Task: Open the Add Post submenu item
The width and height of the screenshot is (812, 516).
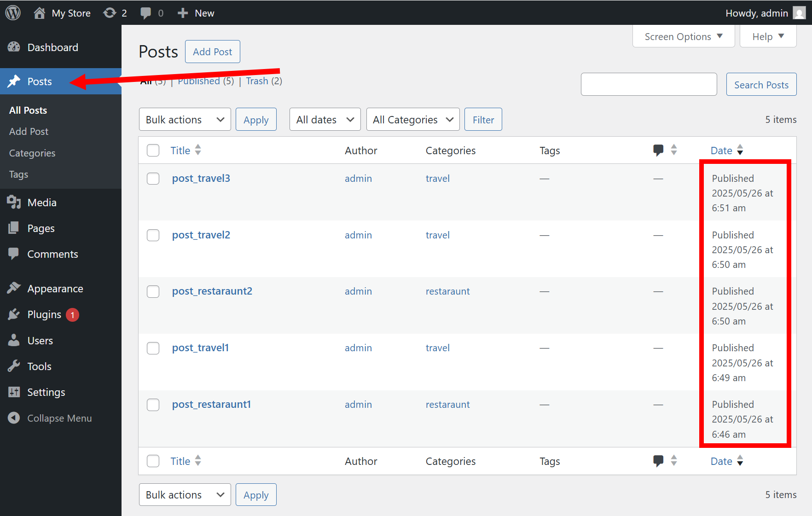Action: point(29,131)
